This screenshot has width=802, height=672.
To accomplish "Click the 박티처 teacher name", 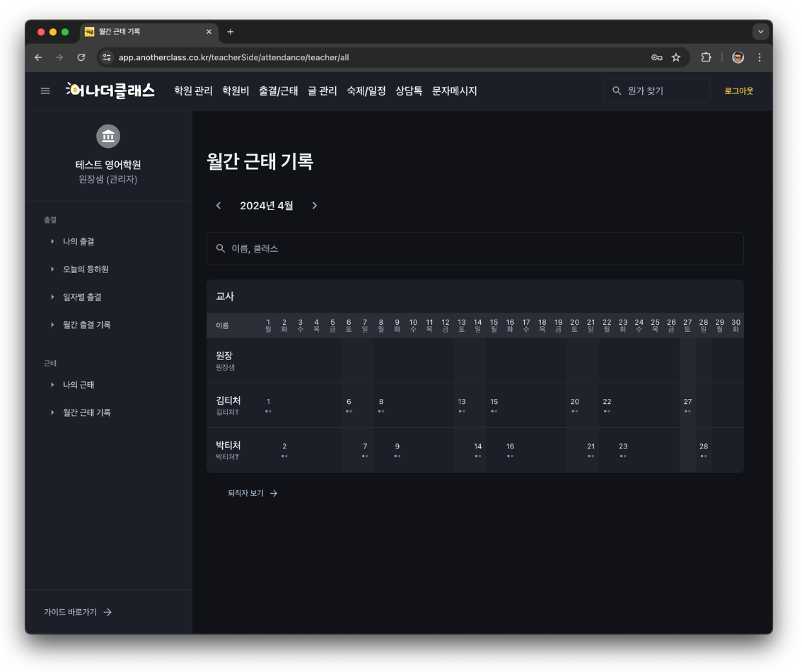I will tap(228, 446).
